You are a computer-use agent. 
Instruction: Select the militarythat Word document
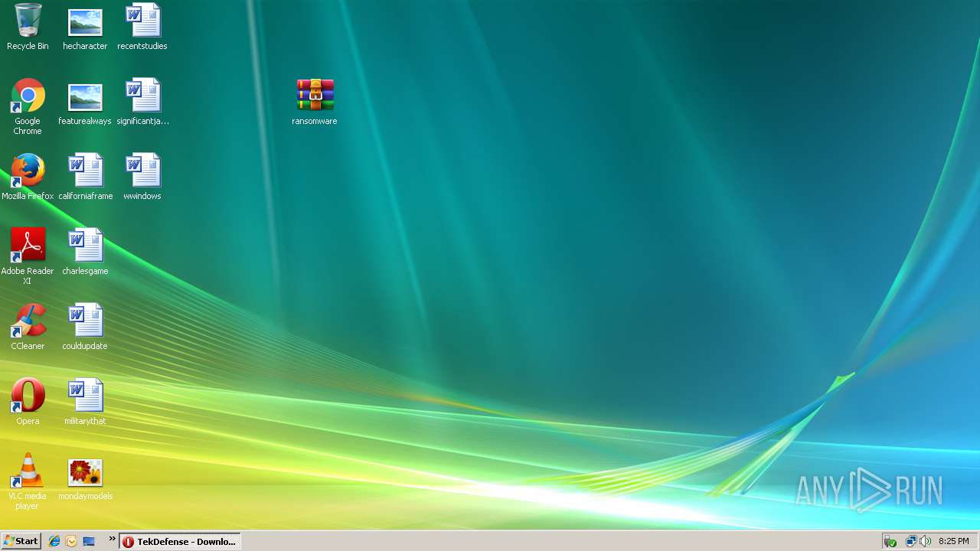(85, 402)
